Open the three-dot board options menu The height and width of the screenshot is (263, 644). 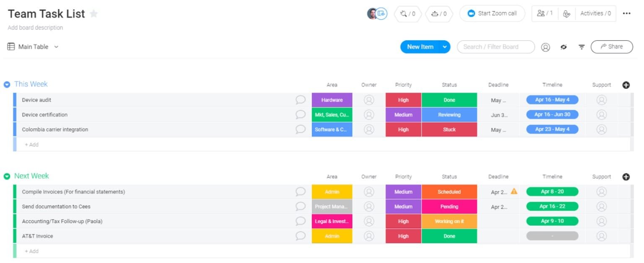626,13
